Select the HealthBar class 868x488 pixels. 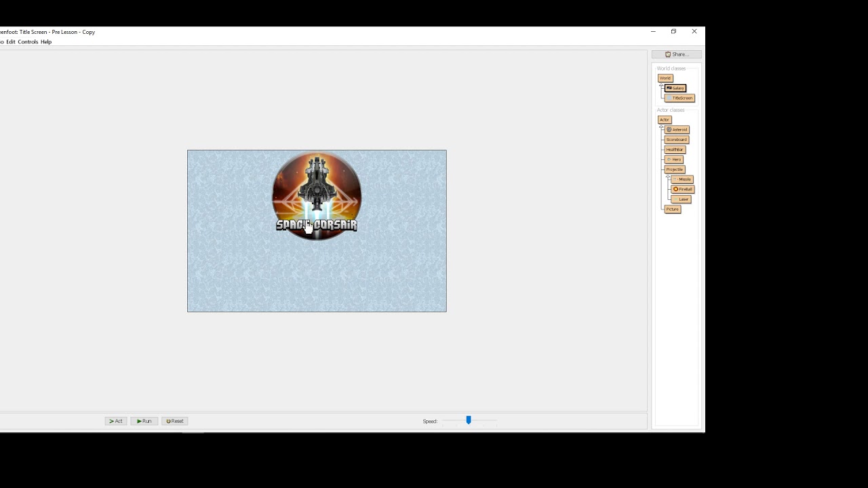(x=675, y=149)
